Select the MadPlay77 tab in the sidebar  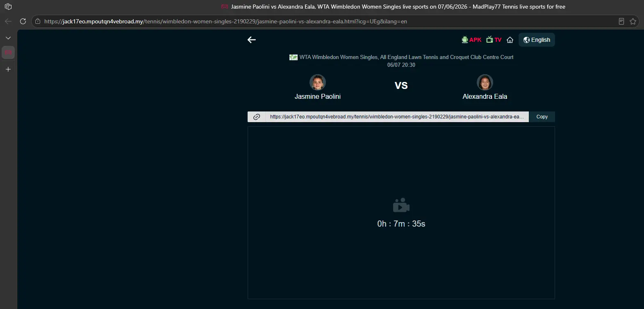pyautogui.click(x=8, y=52)
